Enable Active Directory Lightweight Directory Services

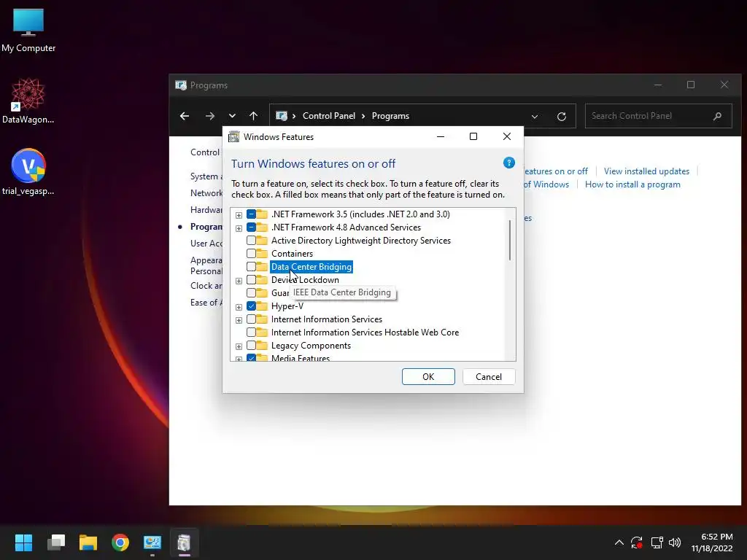[x=251, y=241]
